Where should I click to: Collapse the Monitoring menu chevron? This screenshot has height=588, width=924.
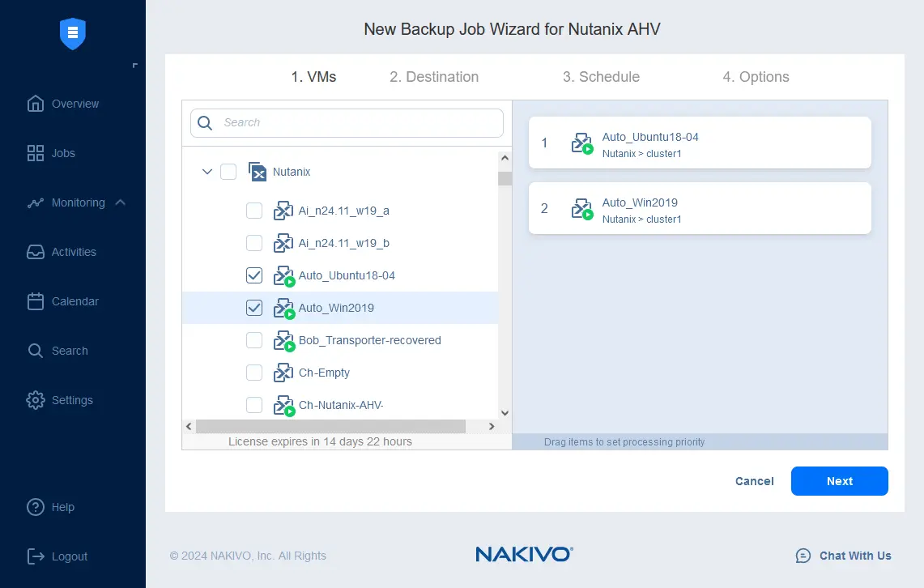pos(120,202)
